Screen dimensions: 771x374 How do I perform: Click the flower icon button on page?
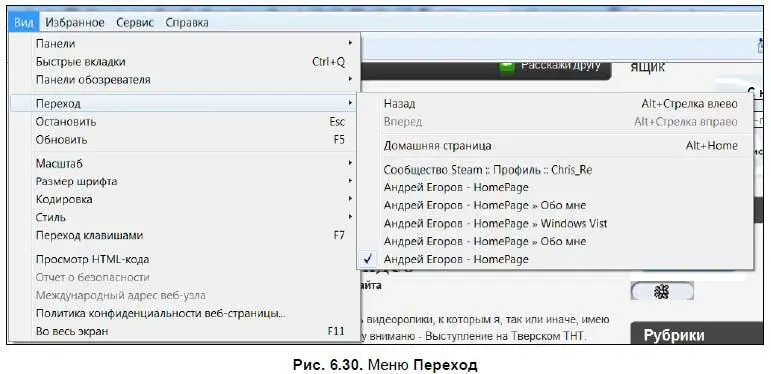pos(662,291)
